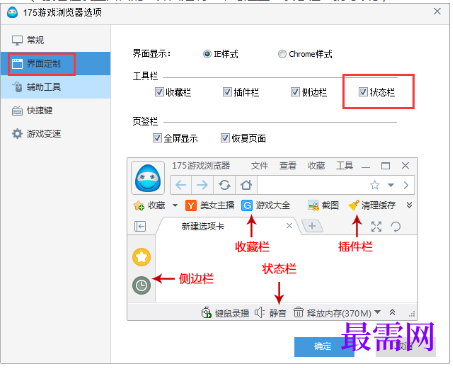Screen dimensions: 453x368
Task: Select the IE样式 radio button
Action: pos(207,54)
